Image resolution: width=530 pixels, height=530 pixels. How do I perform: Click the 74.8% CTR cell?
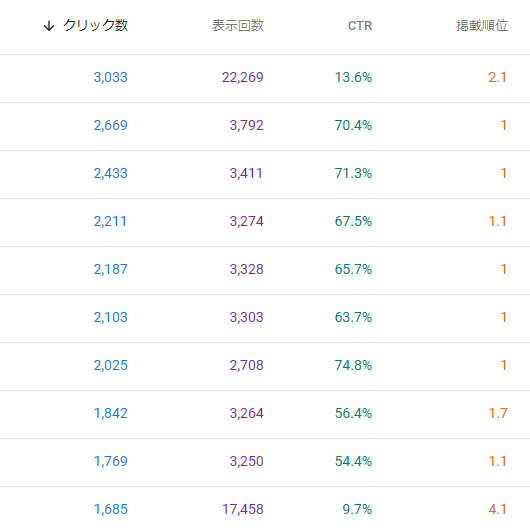(x=353, y=365)
